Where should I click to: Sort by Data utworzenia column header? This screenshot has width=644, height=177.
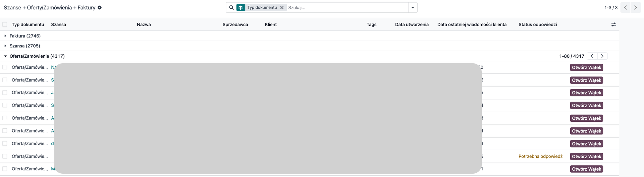412,24
